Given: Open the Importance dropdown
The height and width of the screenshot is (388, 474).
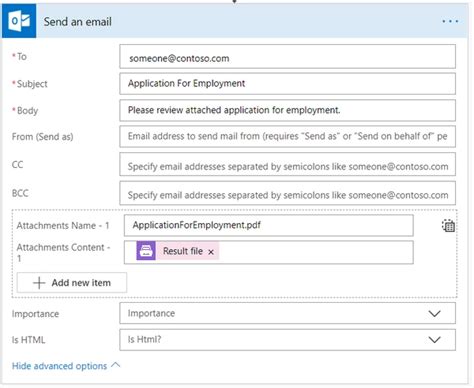Looking at the screenshot, I should (287, 313).
